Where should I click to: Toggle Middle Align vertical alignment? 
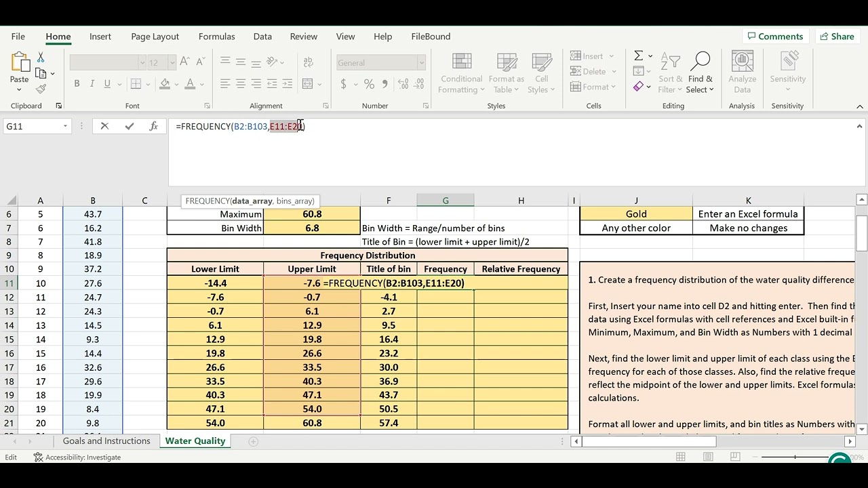(x=241, y=62)
